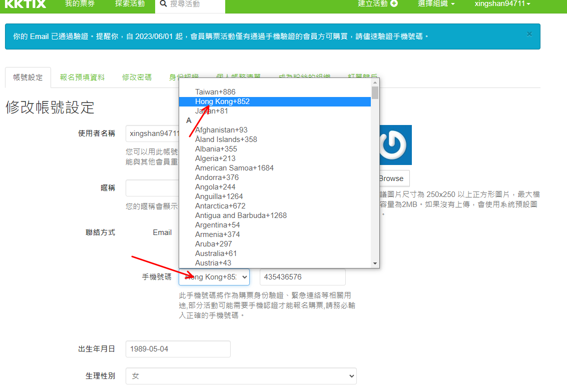
Task: Open the 選擇組織 dropdown menu
Action: pyautogui.click(x=436, y=4)
